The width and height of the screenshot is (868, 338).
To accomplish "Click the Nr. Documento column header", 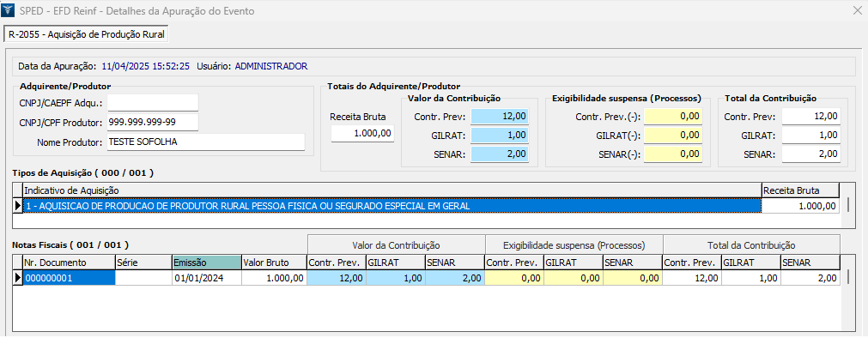I will point(70,263).
